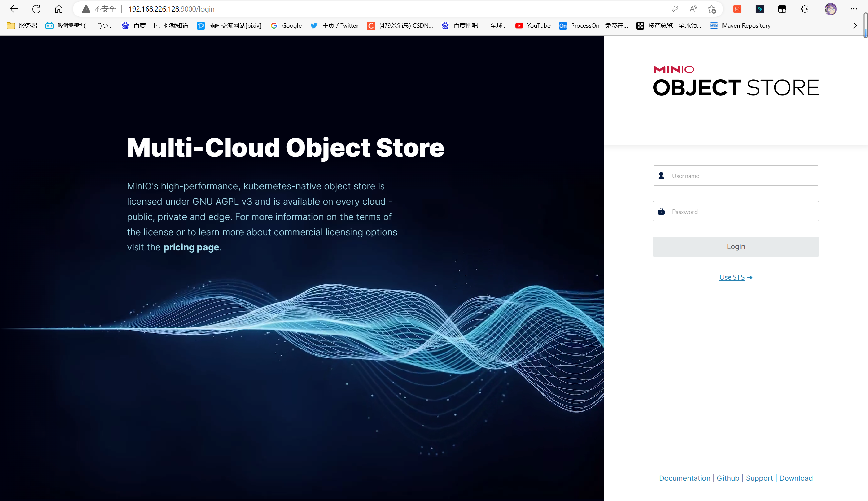This screenshot has width=868, height=501.
Task: Refresh the page with the reload icon
Action: [x=36, y=9]
